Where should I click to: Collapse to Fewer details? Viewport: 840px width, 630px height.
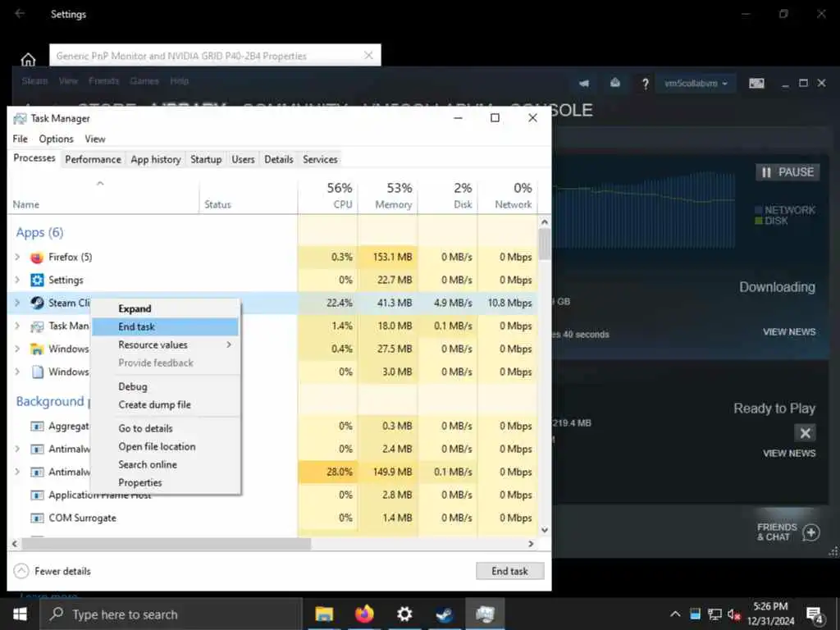pos(52,571)
